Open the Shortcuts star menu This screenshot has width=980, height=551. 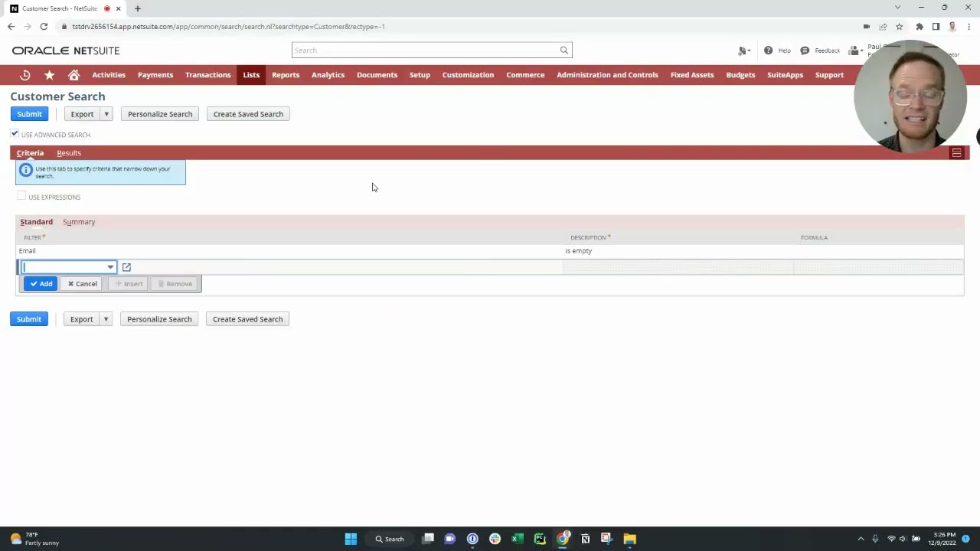pyautogui.click(x=50, y=75)
